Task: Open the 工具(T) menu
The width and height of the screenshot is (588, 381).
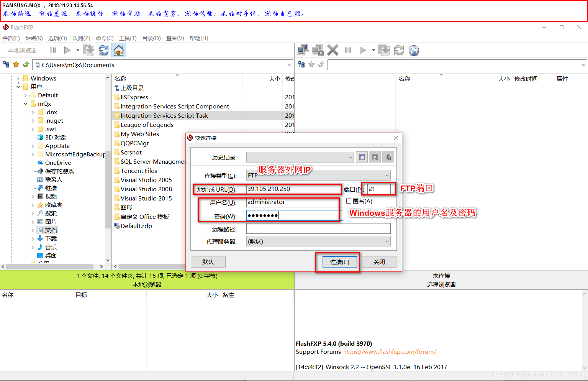Action: (x=128, y=38)
